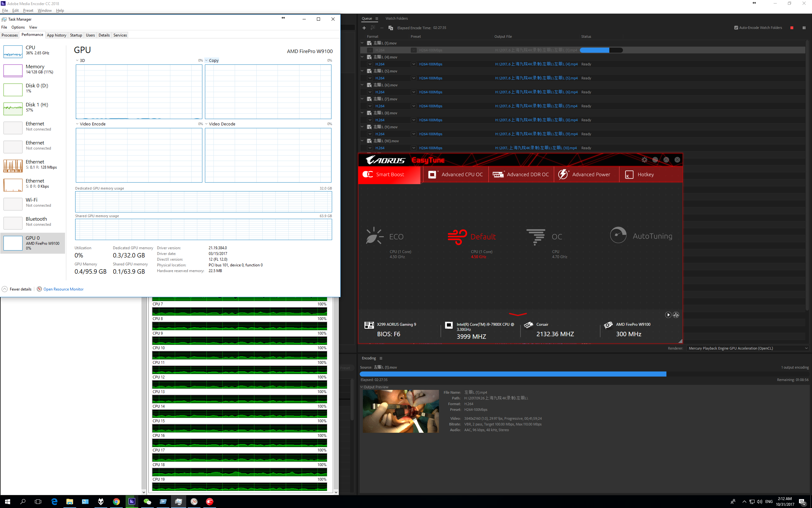Click the EasyTune play circle icon
The height and width of the screenshot is (508, 812).
pos(668,315)
